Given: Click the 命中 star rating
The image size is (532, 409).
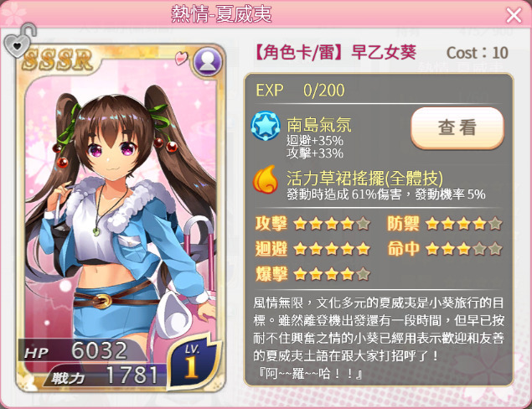Looking at the screenshot, I should [463, 249].
